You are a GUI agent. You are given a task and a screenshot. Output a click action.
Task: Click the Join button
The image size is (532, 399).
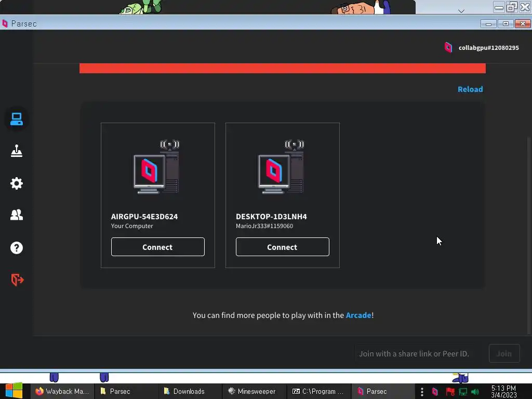click(x=504, y=353)
